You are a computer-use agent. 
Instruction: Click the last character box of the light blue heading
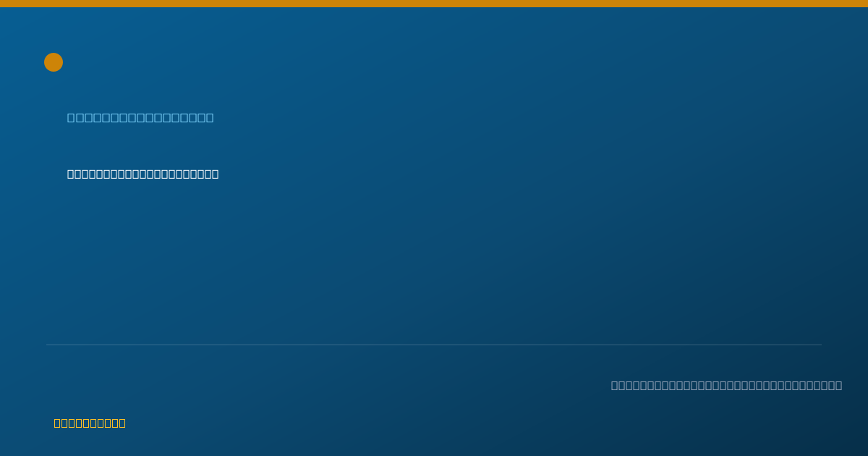coord(210,117)
